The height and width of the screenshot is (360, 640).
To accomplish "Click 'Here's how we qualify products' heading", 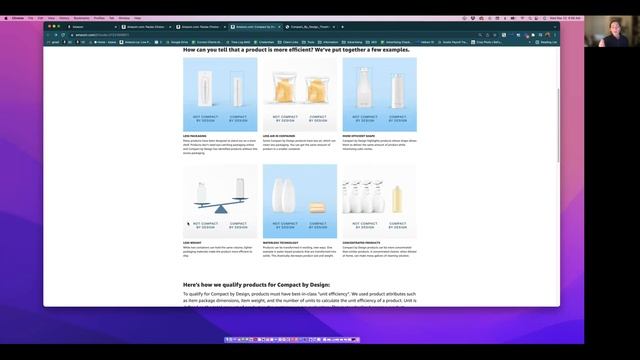I will (x=256, y=285).
